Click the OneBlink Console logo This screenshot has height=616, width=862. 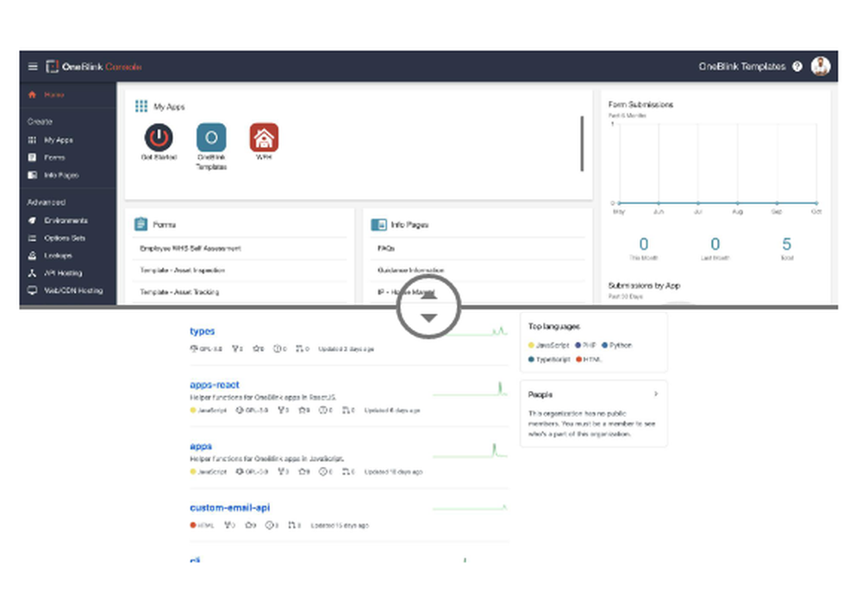coord(94,66)
